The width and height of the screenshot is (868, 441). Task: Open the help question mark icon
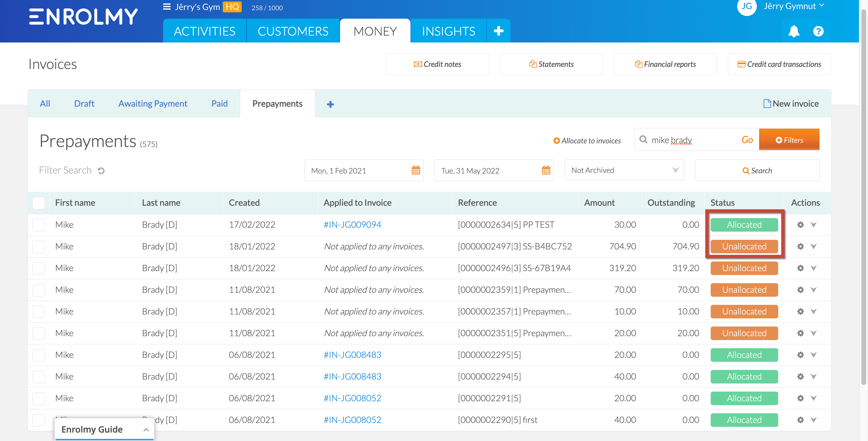[x=818, y=31]
